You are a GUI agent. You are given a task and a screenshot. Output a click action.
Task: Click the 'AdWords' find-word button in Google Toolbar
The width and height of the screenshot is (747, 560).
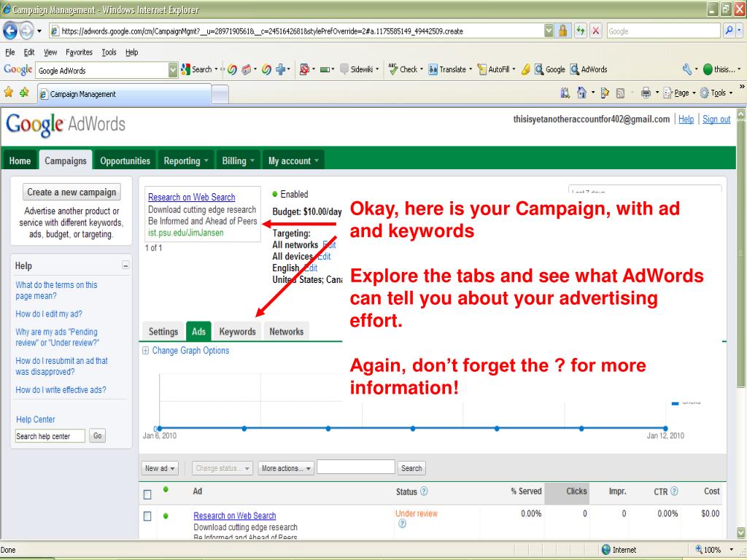(x=589, y=69)
